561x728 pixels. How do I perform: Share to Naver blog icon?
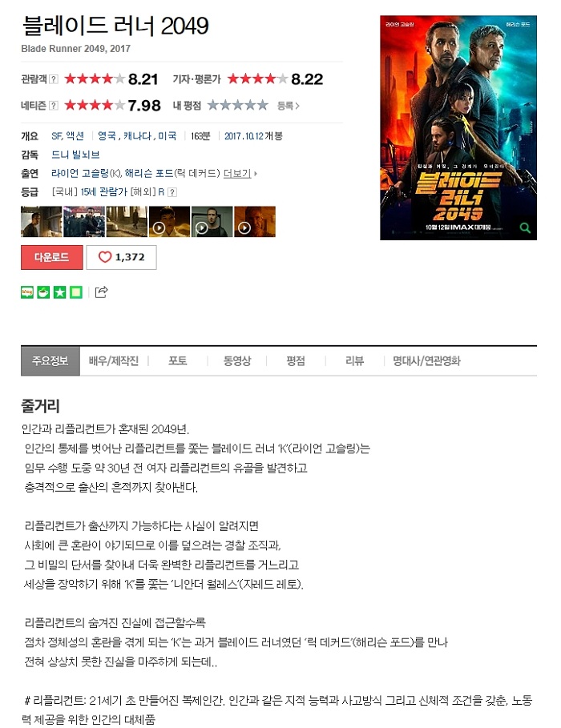(27, 292)
